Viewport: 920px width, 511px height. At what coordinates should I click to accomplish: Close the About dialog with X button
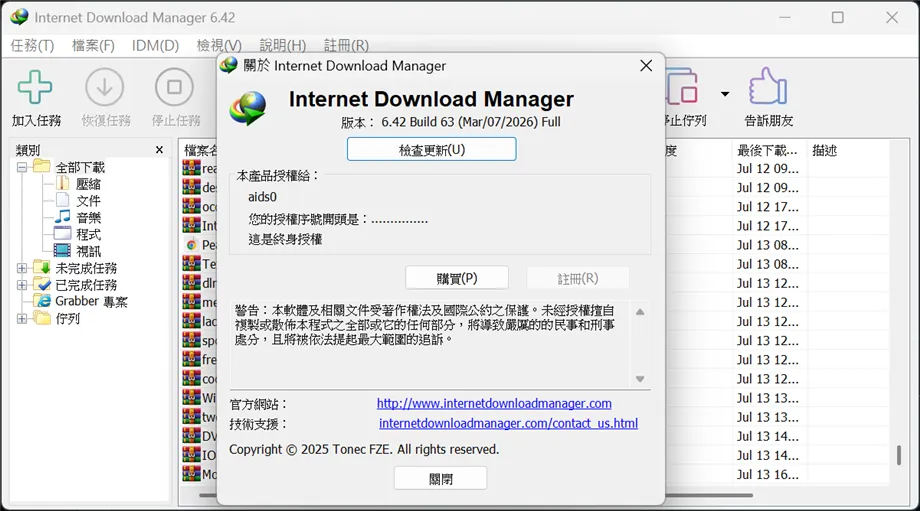646,66
